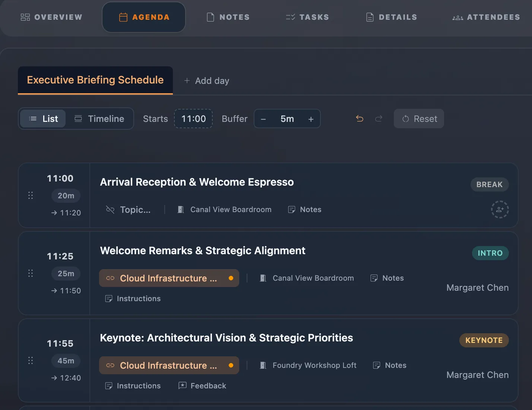Image resolution: width=532 pixels, height=410 pixels.
Task: Open Instructions for the Keynote
Action: [133, 386]
